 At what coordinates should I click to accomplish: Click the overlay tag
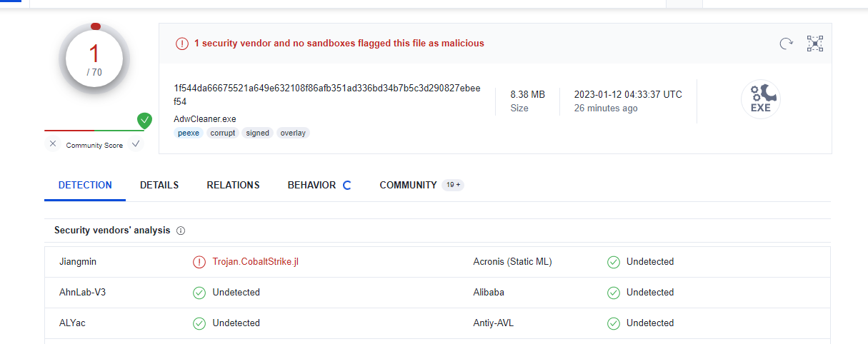pyautogui.click(x=293, y=133)
